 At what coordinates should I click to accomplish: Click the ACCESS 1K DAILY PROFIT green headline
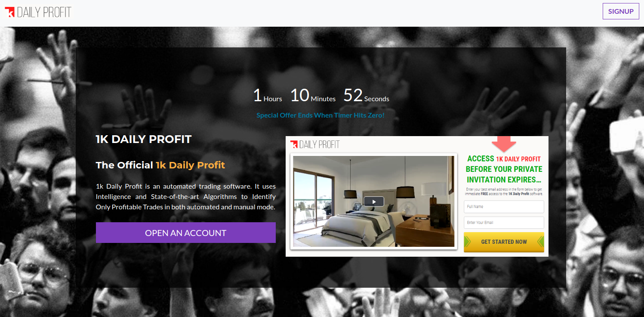click(x=504, y=169)
